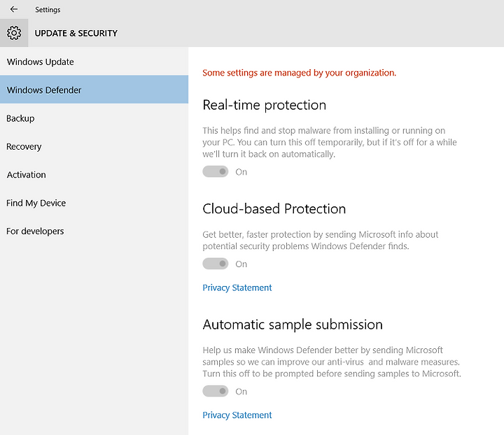Click the Real-time protection heading
The image size is (504, 435).
coord(264,105)
